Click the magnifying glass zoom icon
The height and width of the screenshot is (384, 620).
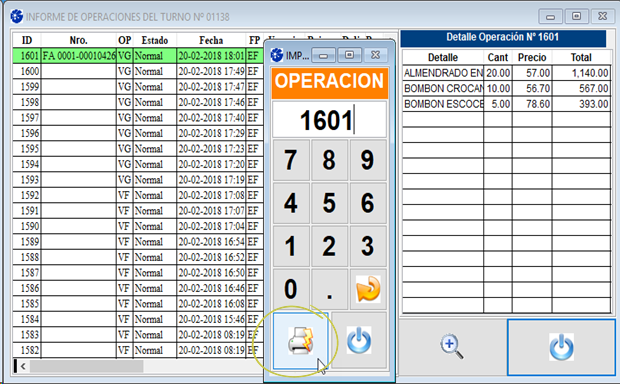click(452, 346)
